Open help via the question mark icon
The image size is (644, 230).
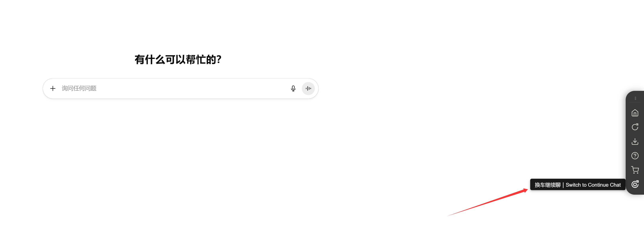(x=635, y=156)
